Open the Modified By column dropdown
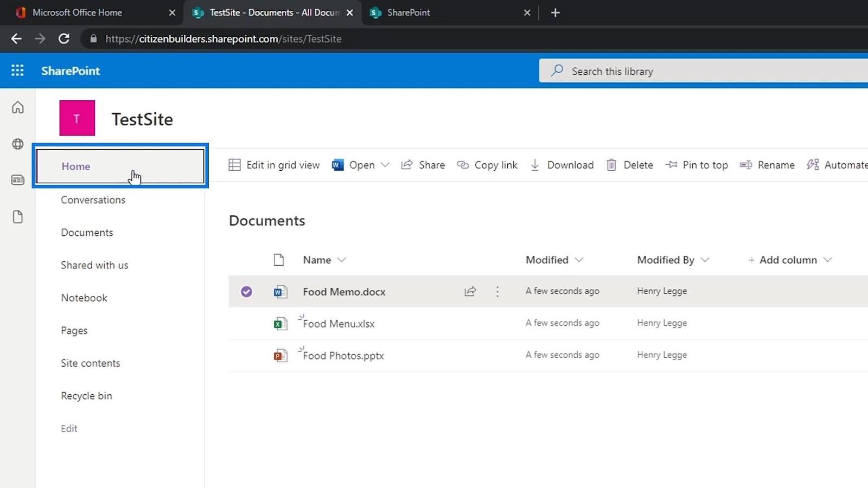This screenshot has width=868, height=488. 705,260
